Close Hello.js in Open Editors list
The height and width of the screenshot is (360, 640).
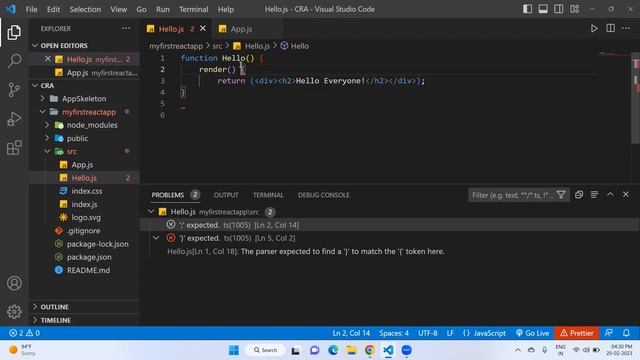point(48,59)
